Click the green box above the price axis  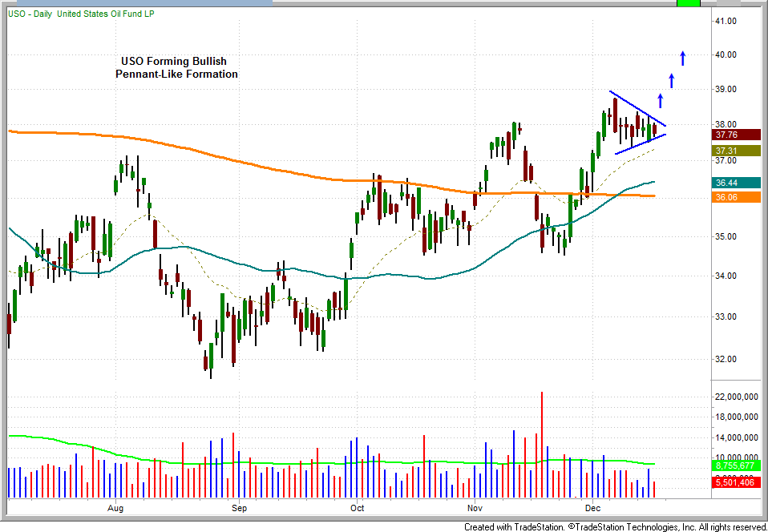click(x=688, y=3)
